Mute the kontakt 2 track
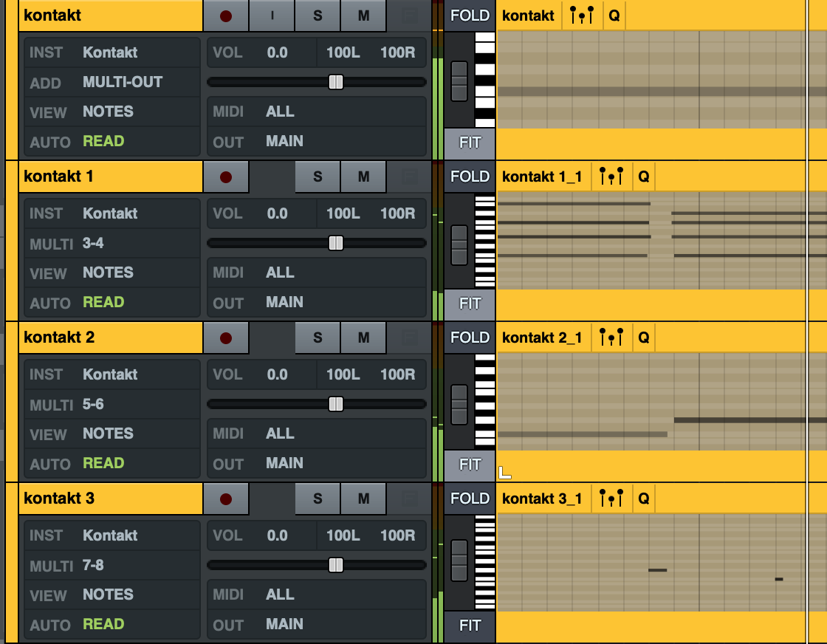The image size is (827, 644). (x=363, y=338)
